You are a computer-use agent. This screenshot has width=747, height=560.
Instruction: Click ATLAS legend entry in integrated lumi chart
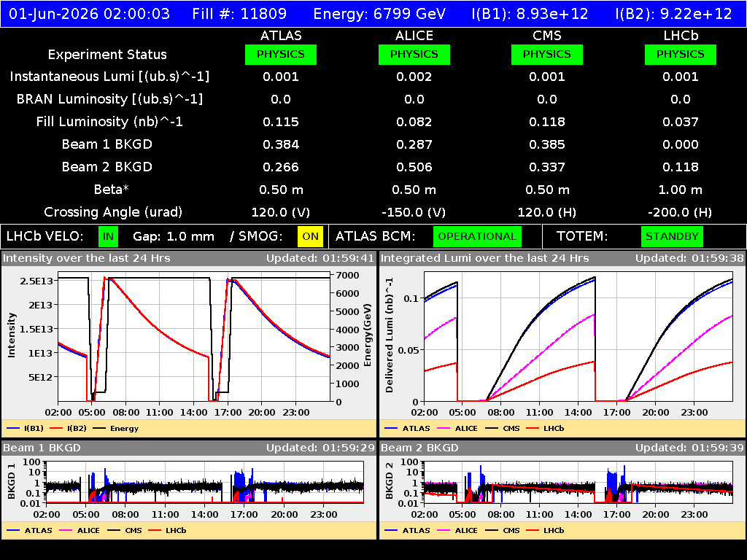click(x=407, y=429)
